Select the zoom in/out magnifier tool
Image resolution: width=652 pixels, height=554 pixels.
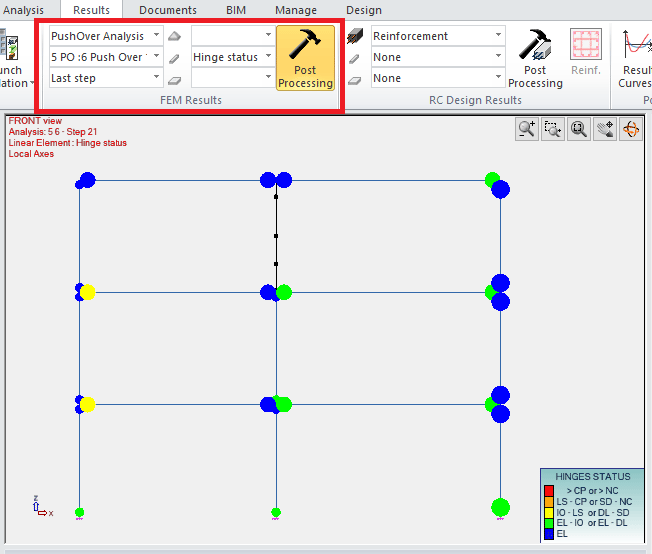click(x=527, y=129)
